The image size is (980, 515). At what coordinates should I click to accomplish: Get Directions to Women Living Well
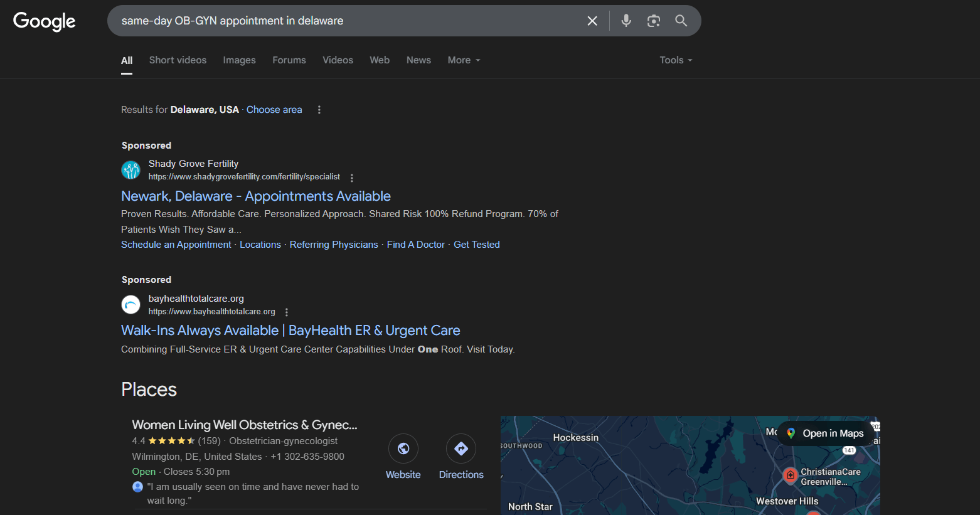click(x=461, y=449)
